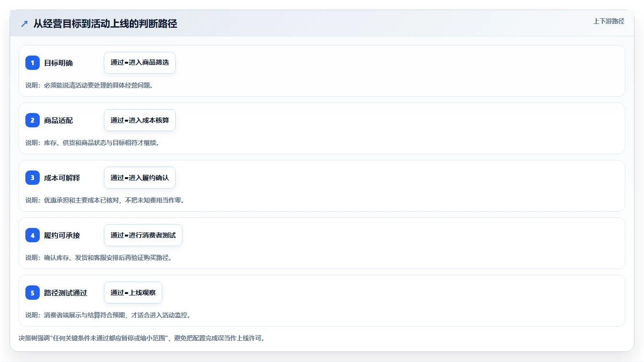Click the step title 成本可解释
The width and height of the screenshot is (644, 362).
click(62, 178)
